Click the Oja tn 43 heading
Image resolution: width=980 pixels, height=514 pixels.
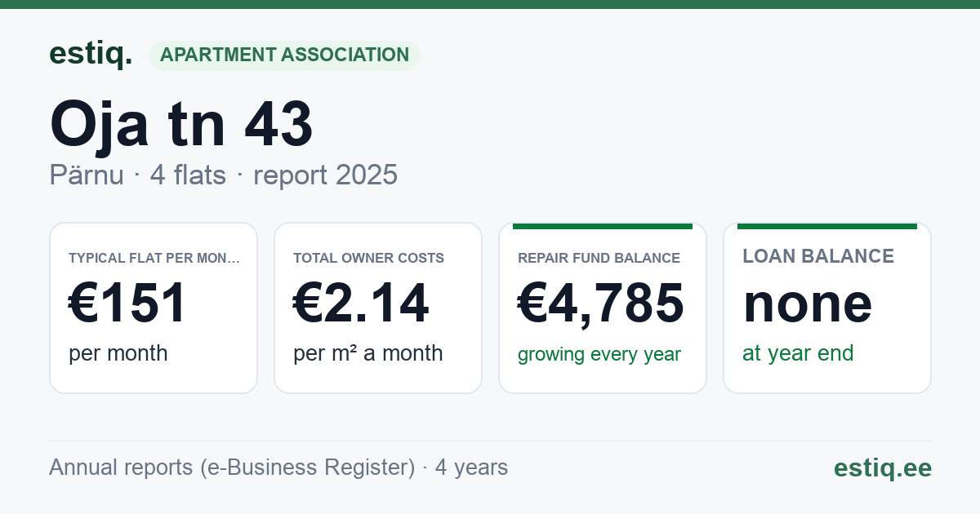181,124
